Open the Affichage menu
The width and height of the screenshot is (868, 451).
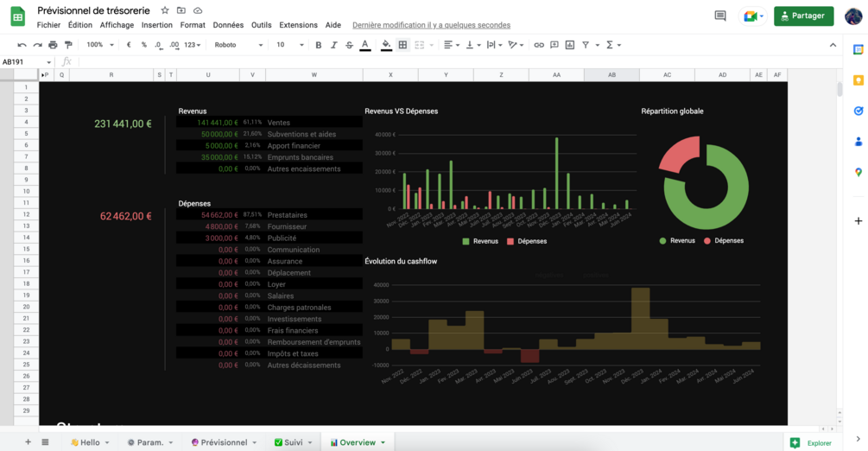pyautogui.click(x=117, y=25)
